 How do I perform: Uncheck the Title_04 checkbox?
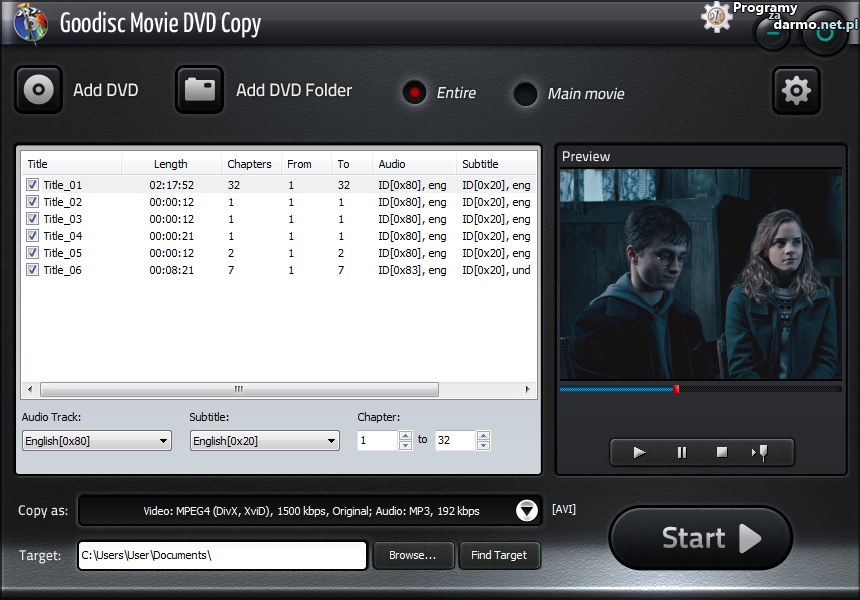(33, 236)
